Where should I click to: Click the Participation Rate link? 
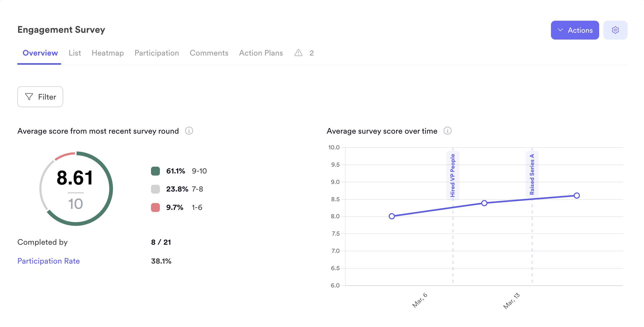click(x=49, y=261)
